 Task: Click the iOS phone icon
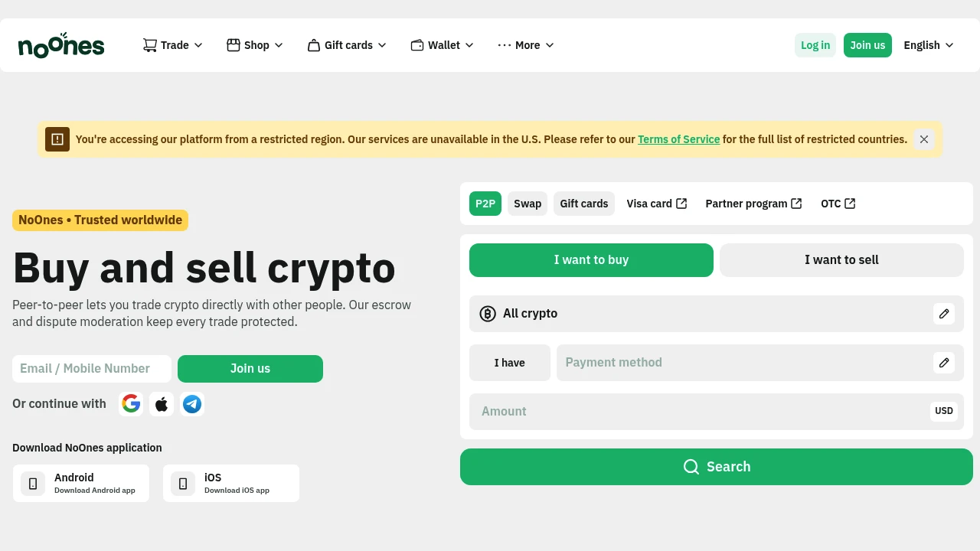point(183,484)
